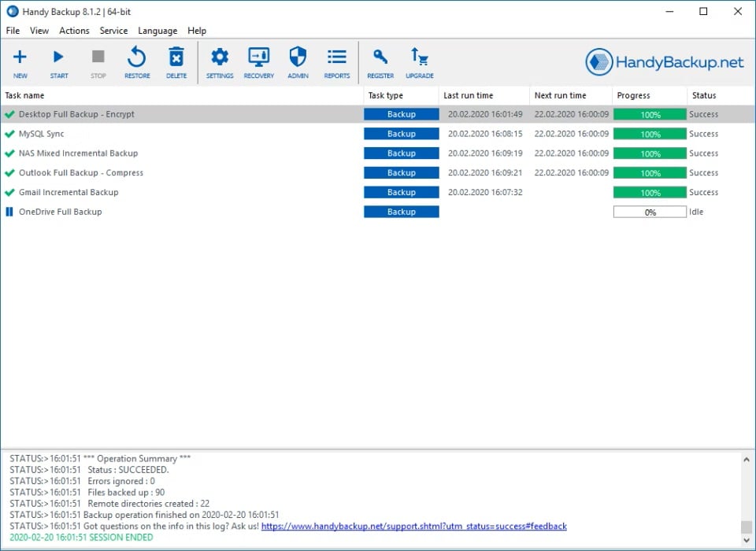The width and height of the screenshot is (756, 551).
Task: Sort by the Task type column header
Action: [401, 95]
